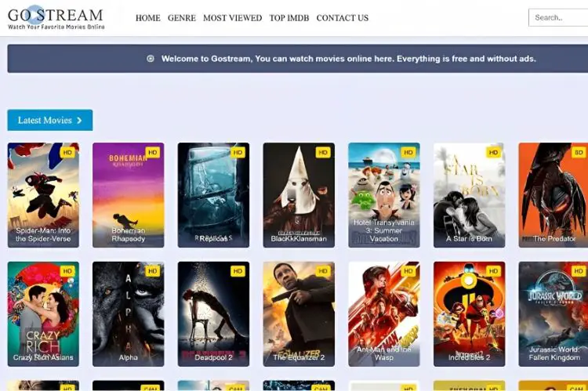This screenshot has height=391, width=588.
Task: Click HD badge on Ant-Man and the Wasp
Action: click(408, 271)
